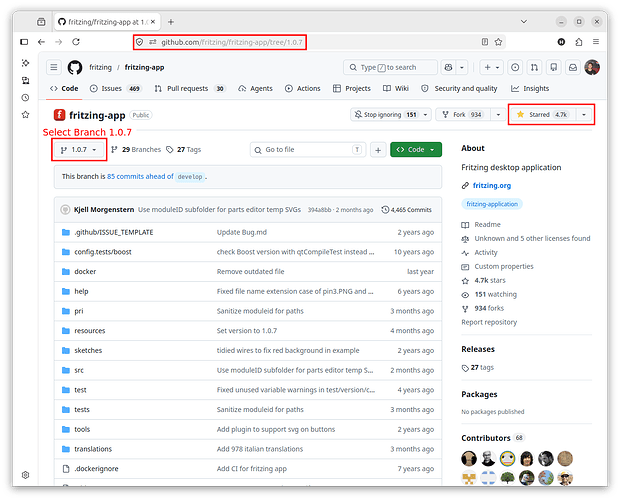
Task: Open the user profile avatar menu
Action: point(592,68)
